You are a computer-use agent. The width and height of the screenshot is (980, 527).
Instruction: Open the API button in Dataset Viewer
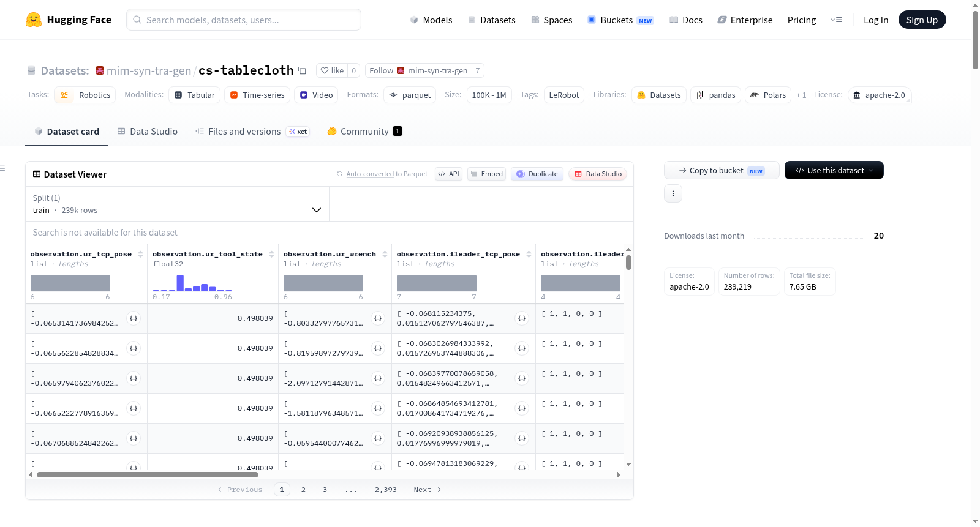click(x=448, y=174)
